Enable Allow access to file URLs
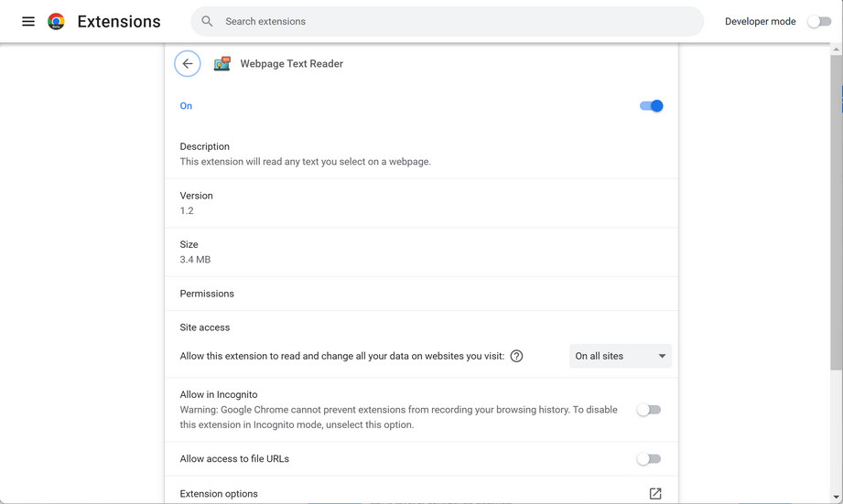 pos(649,459)
